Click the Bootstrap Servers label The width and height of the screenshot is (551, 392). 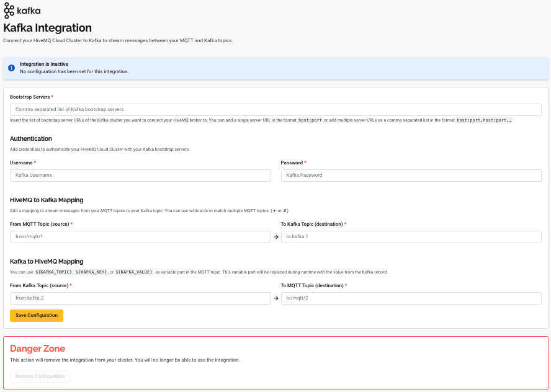[x=30, y=97]
